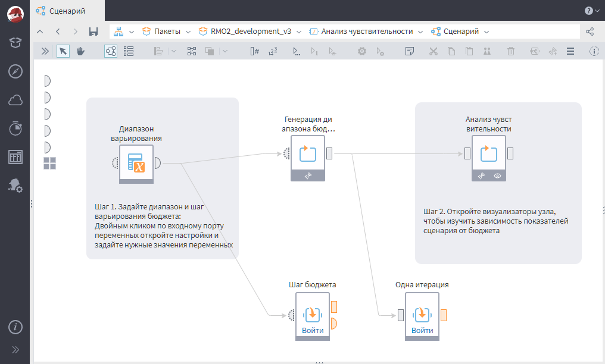Go up one level in navigation

coord(40,32)
